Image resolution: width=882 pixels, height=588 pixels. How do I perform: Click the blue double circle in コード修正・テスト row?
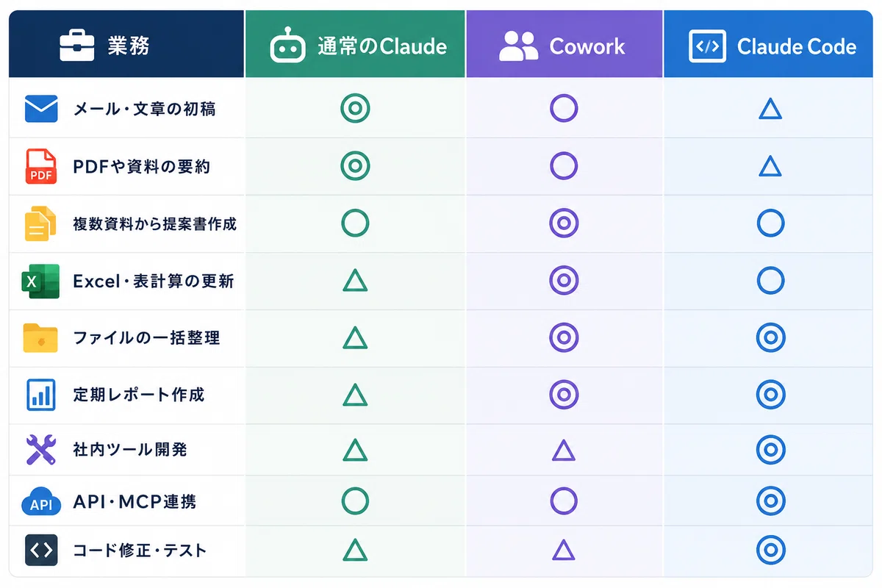point(770,550)
